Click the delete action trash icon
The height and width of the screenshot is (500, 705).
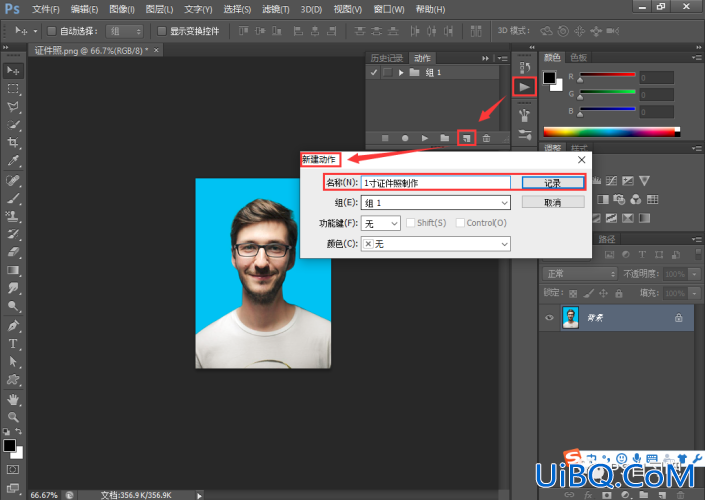(x=486, y=138)
